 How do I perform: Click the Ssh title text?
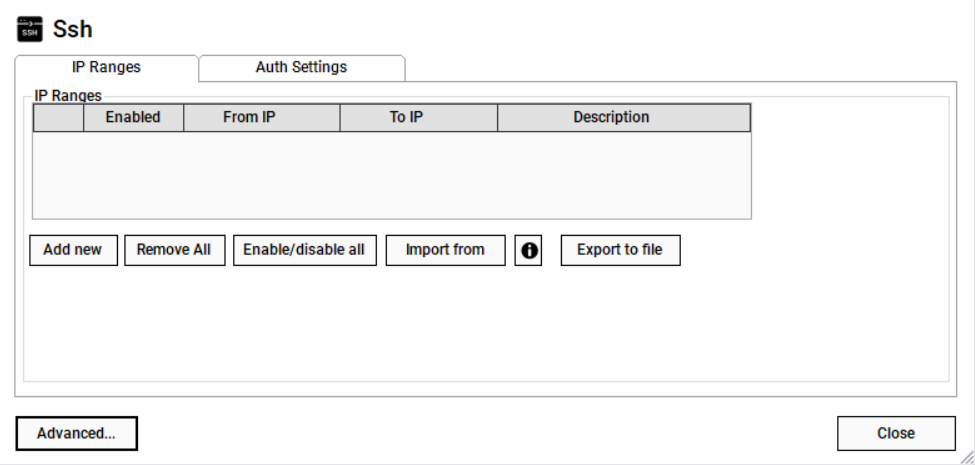click(x=72, y=29)
